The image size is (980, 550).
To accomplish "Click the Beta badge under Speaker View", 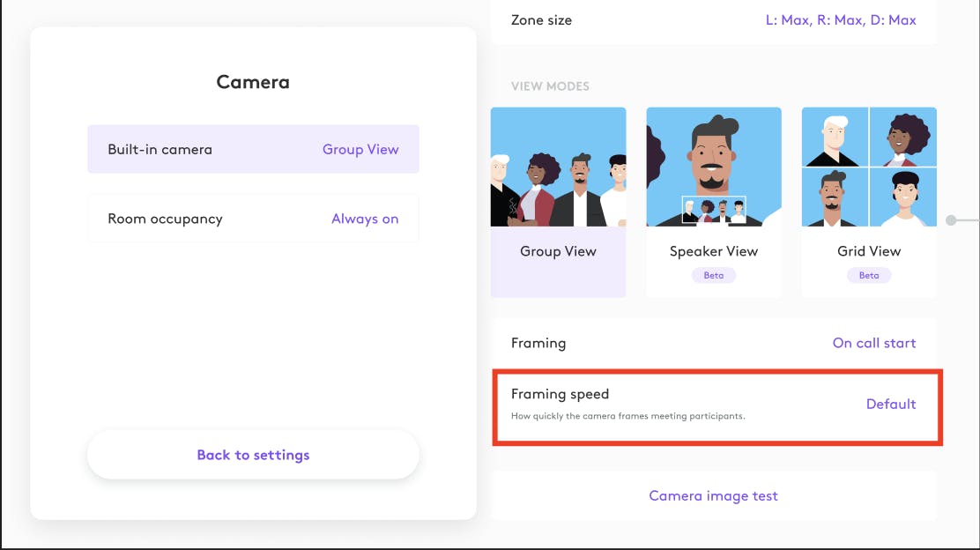I will 714,275.
